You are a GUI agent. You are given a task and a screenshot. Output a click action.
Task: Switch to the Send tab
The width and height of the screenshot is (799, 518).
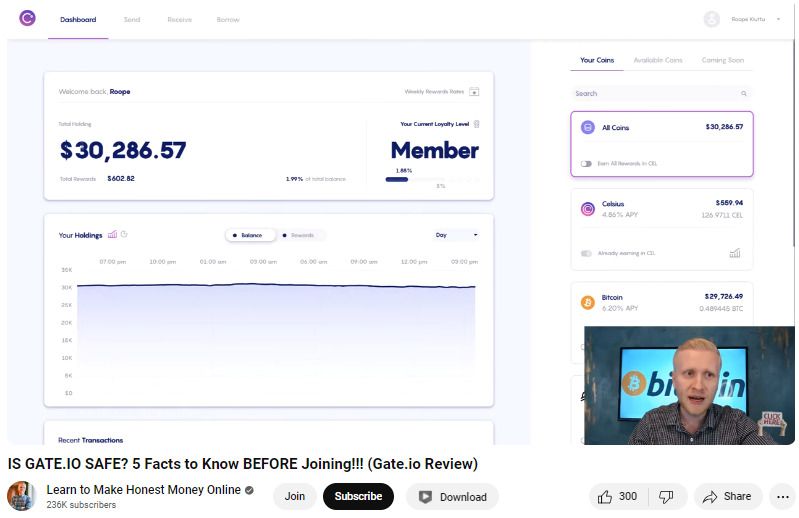tap(132, 19)
